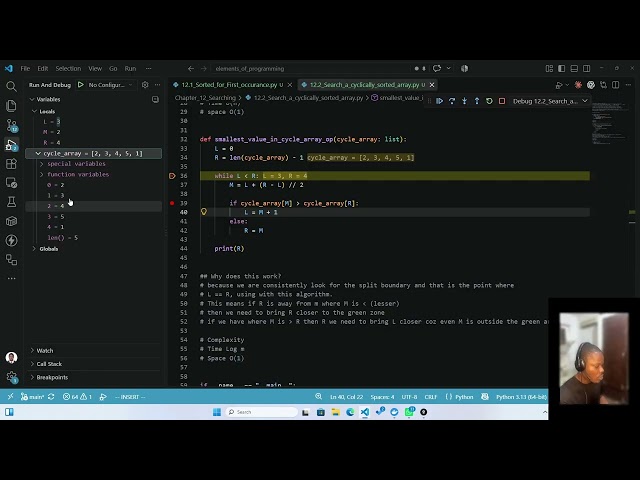The image size is (640, 480).
Task: Open the Run menu
Action: tap(130, 69)
